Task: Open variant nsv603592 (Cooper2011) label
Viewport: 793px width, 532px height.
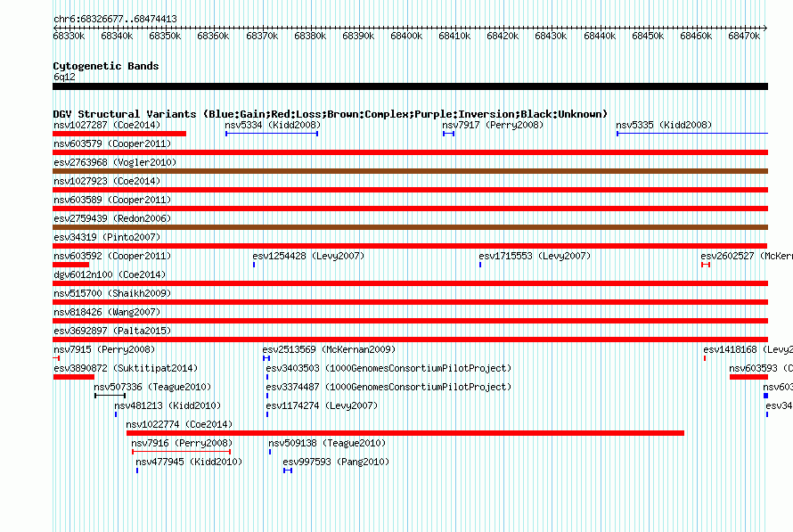Action: coord(112,256)
